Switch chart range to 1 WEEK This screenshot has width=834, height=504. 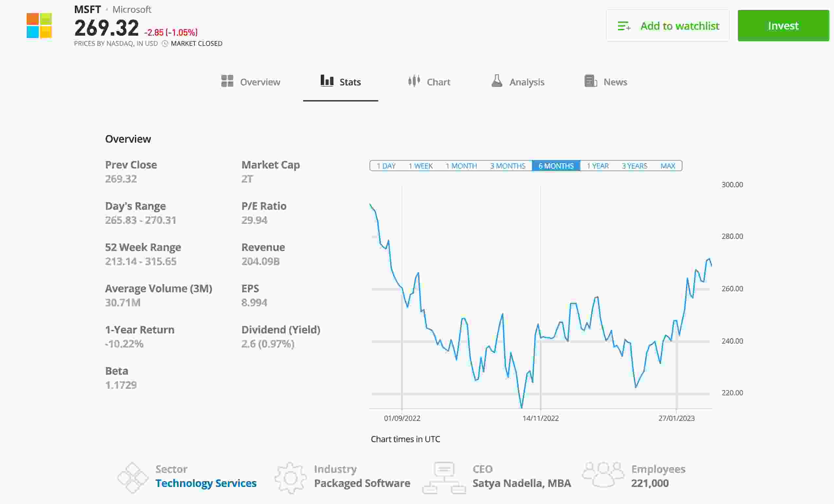[x=420, y=166]
